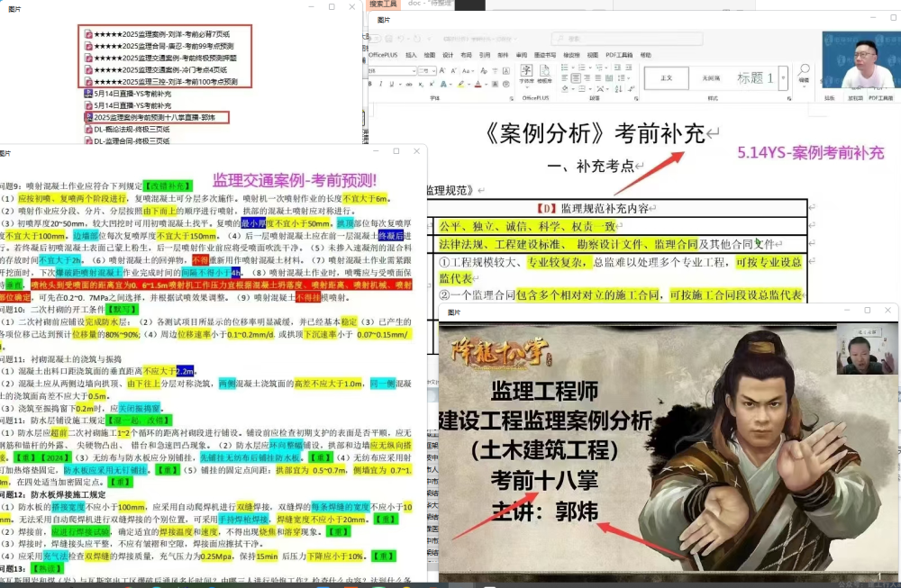Click the Center alignment icon

(x=576, y=78)
